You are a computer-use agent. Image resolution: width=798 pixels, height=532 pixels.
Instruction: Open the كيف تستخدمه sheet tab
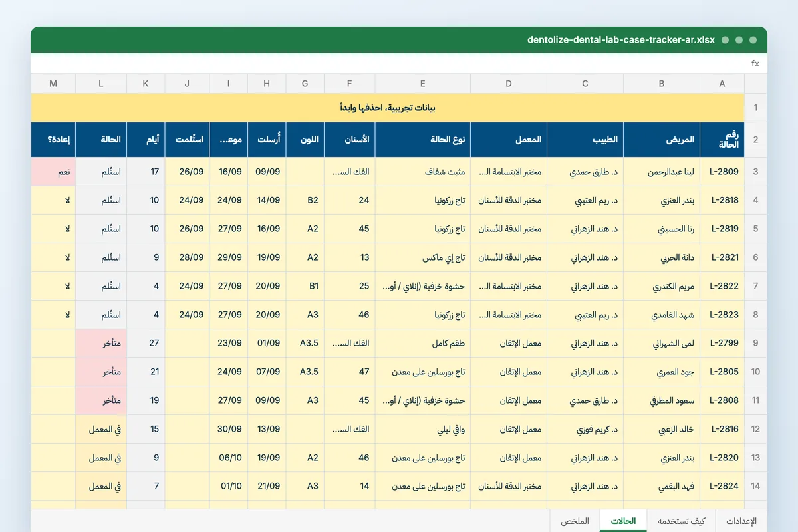[681, 521]
